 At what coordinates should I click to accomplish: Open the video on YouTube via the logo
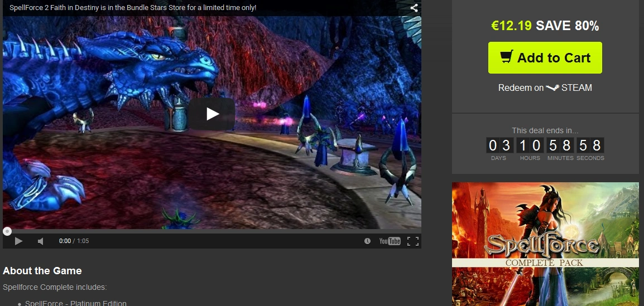[x=390, y=241]
